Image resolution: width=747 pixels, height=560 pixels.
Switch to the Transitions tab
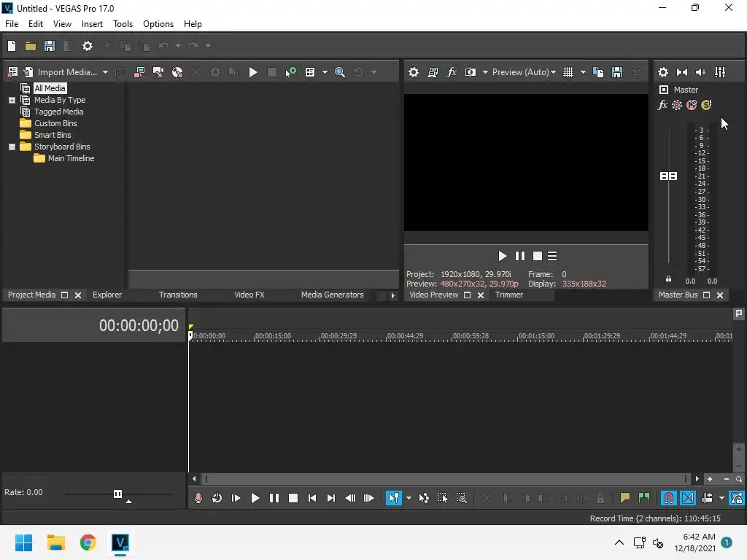pyautogui.click(x=178, y=295)
